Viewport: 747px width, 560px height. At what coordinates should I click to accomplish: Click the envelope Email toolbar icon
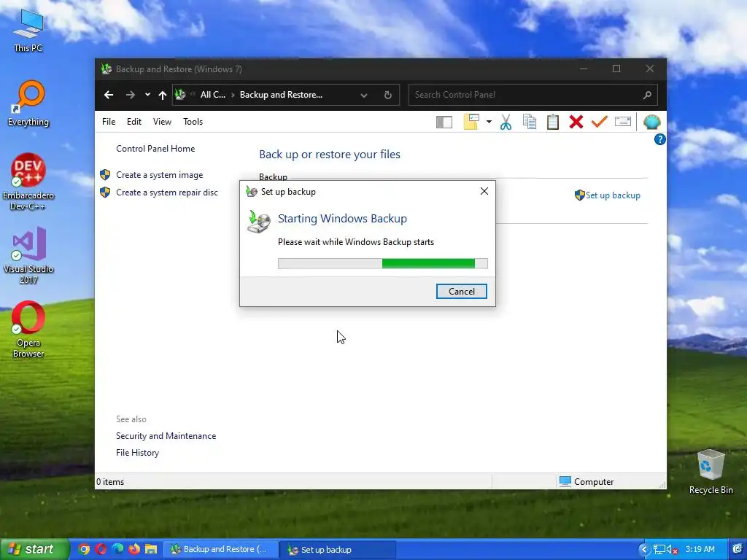click(x=623, y=122)
